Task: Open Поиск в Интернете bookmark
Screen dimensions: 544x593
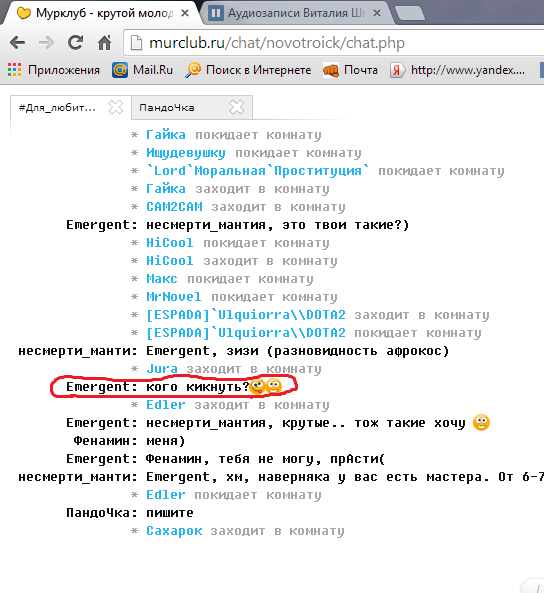Action: [248, 70]
